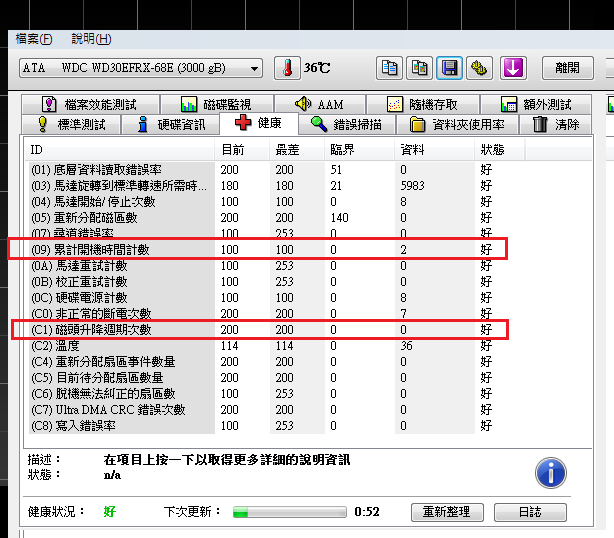614x538 pixels.
Task: Select the 健康 tab
Action: point(259,123)
